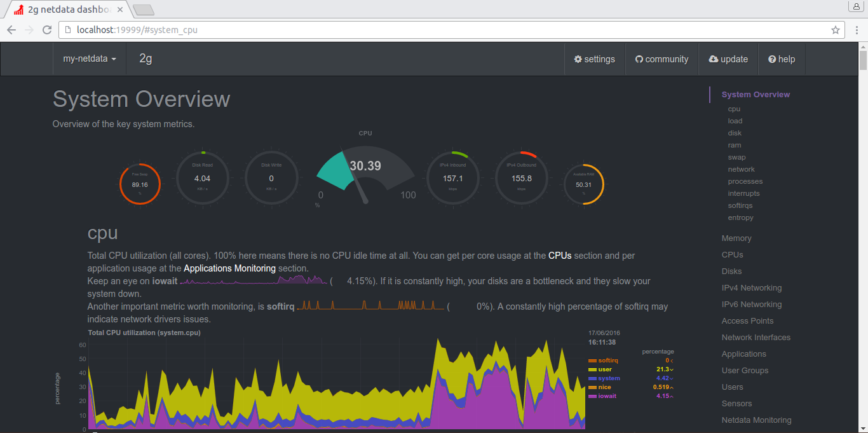Screen dimensions: 868x433
Task: Toggle the system dimension in the chart legend
Action: tap(604, 378)
